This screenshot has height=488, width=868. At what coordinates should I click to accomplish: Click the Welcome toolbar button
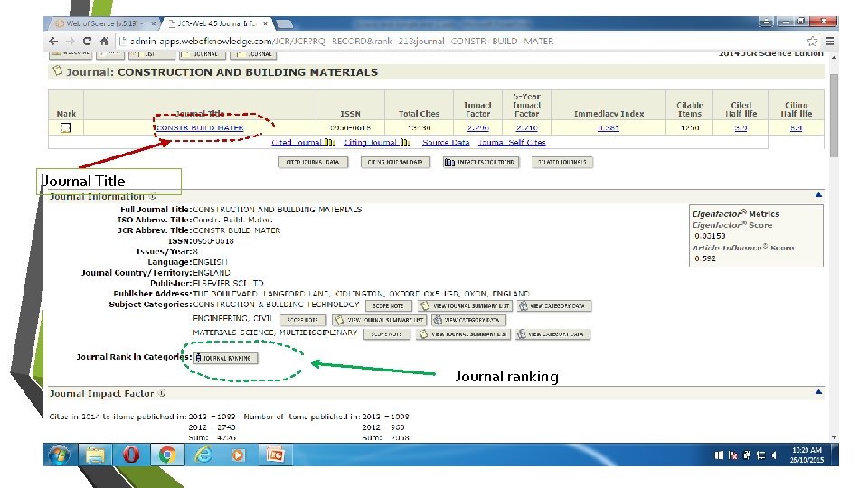(x=70, y=53)
